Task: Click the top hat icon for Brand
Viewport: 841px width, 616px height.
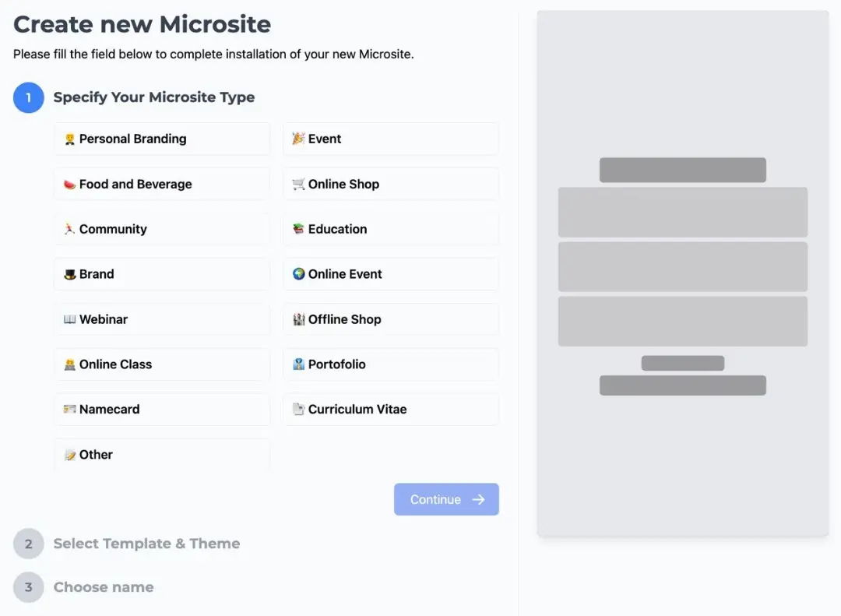Action: [x=69, y=274]
